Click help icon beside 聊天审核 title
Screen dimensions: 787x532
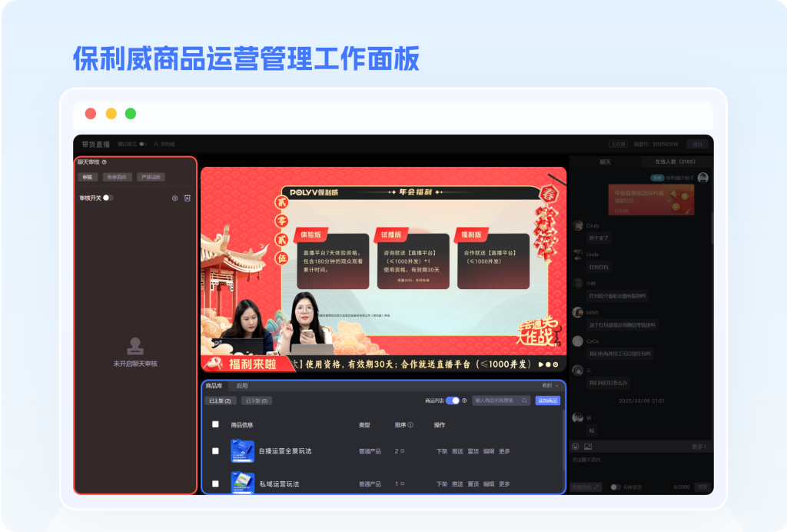tap(104, 162)
